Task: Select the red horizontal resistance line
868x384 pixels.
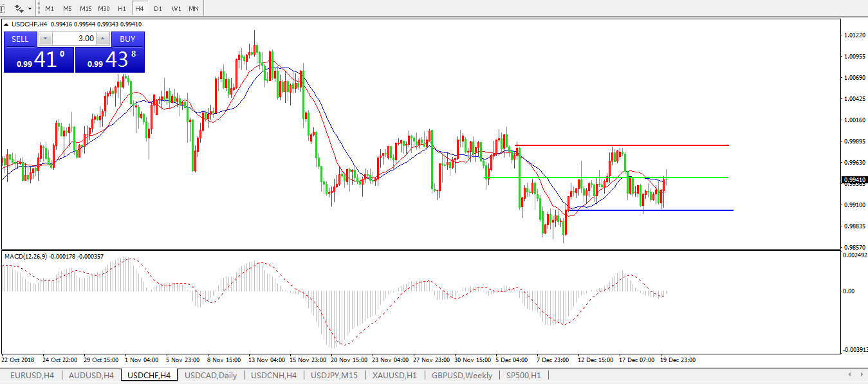Action: (x=643, y=145)
